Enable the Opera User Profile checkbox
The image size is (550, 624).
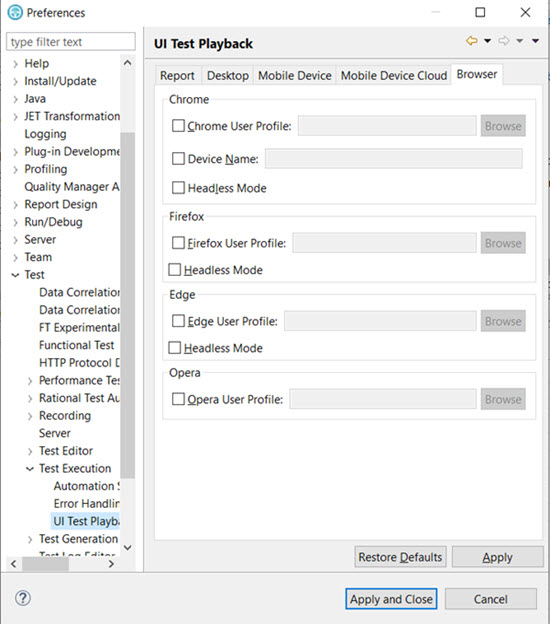(x=178, y=399)
